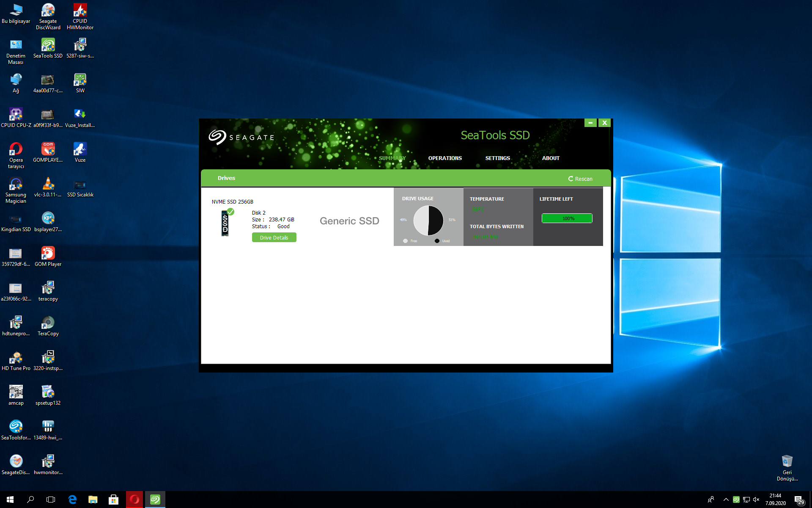The height and width of the screenshot is (508, 812).
Task: Select the 359729df-6... file icon
Action: tap(16, 257)
